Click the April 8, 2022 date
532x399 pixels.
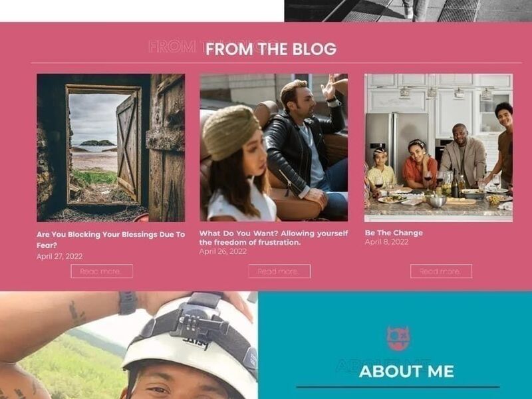click(x=387, y=242)
